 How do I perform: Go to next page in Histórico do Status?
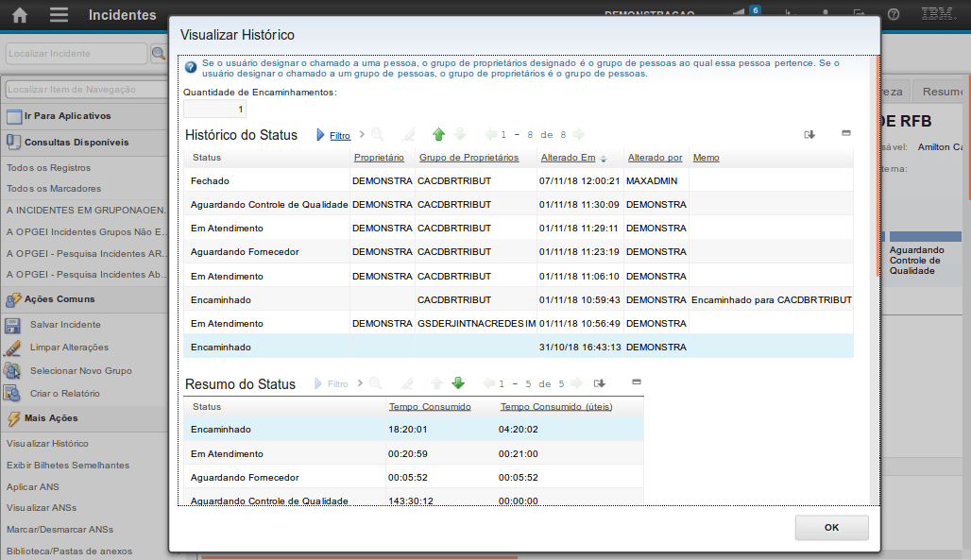click(x=578, y=134)
